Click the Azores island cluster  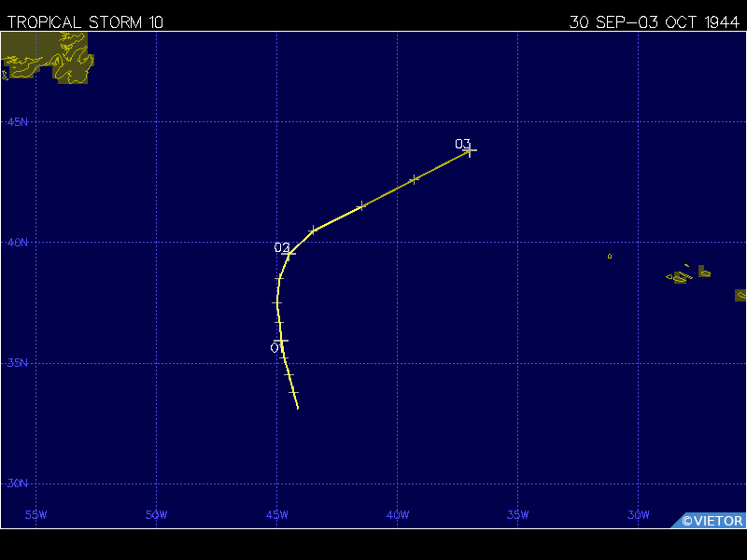point(691,274)
